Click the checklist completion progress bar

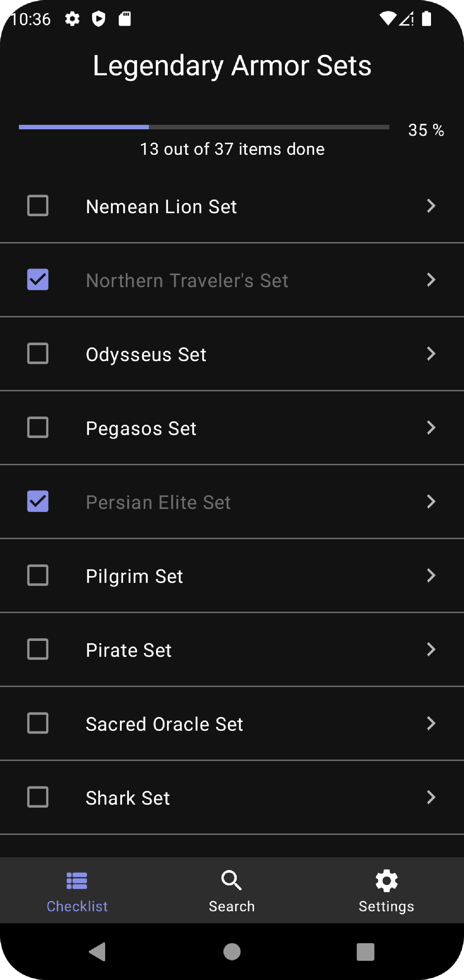pyautogui.click(x=204, y=127)
